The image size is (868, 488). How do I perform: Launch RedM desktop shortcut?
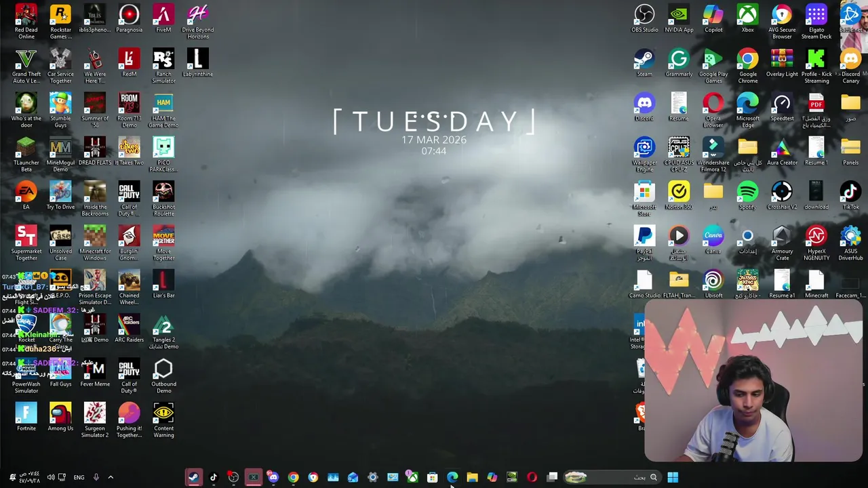pos(129,63)
